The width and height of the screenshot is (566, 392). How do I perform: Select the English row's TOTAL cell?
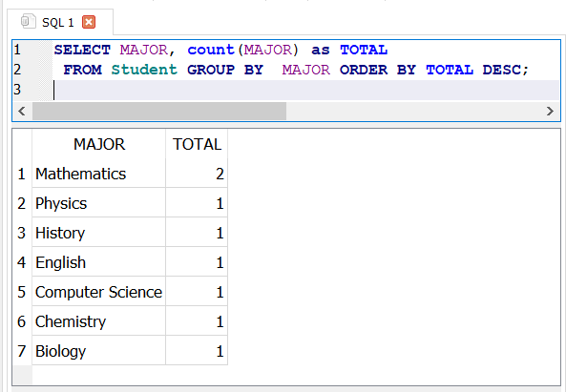pyautogui.click(x=197, y=262)
